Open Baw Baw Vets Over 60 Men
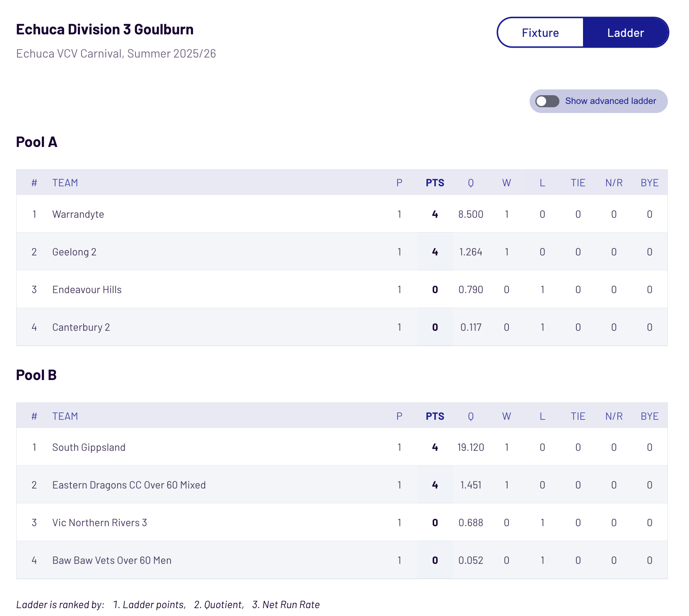Image resolution: width=689 pixels, height=616 pixels. click(112, 560)
